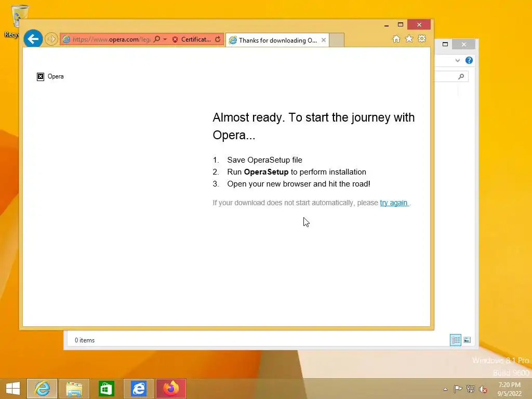Go back using the blue back arrow
The width and height of the screenshot is (532, 399).
tap(33, 38)
